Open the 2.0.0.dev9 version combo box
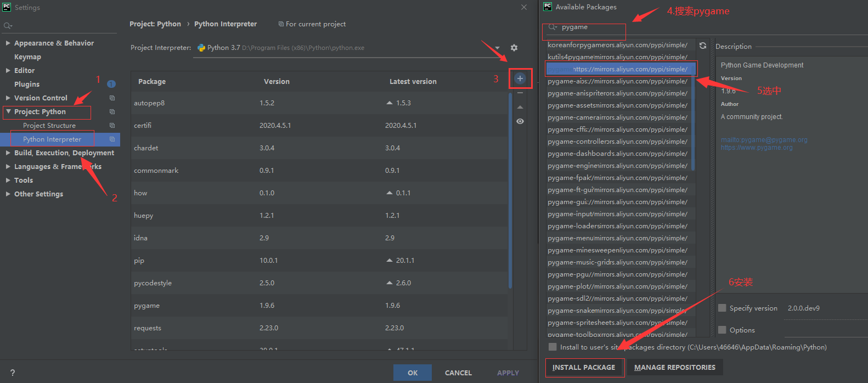868x383 pixels. [x=826, y=308]
